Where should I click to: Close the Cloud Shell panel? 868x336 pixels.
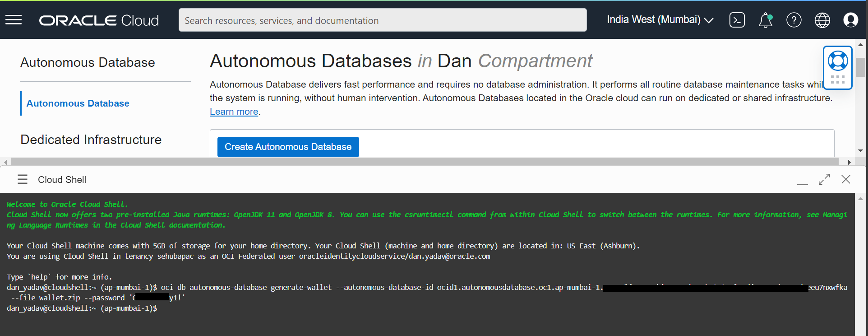[x=846, y=179]
